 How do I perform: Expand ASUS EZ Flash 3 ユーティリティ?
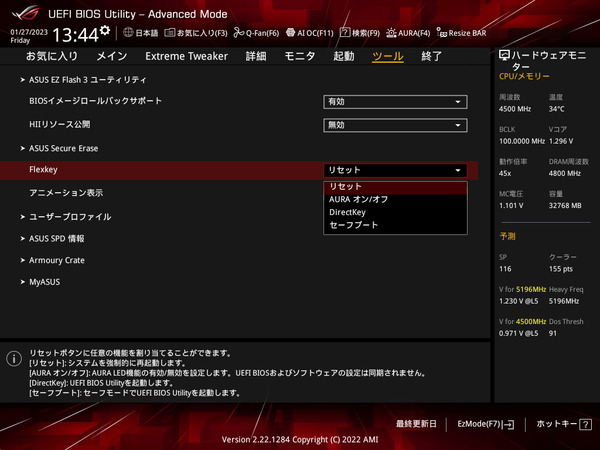point(88,79)
